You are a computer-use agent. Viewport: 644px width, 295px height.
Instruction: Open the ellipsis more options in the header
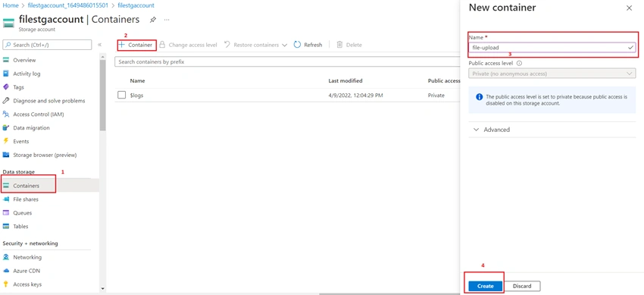[167, 20]
